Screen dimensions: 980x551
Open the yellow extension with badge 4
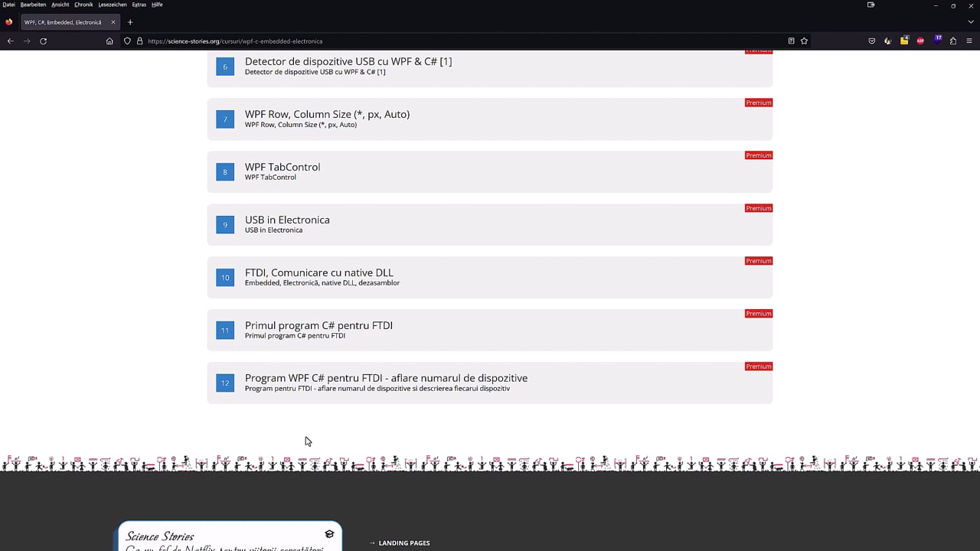tap(904, 41)
